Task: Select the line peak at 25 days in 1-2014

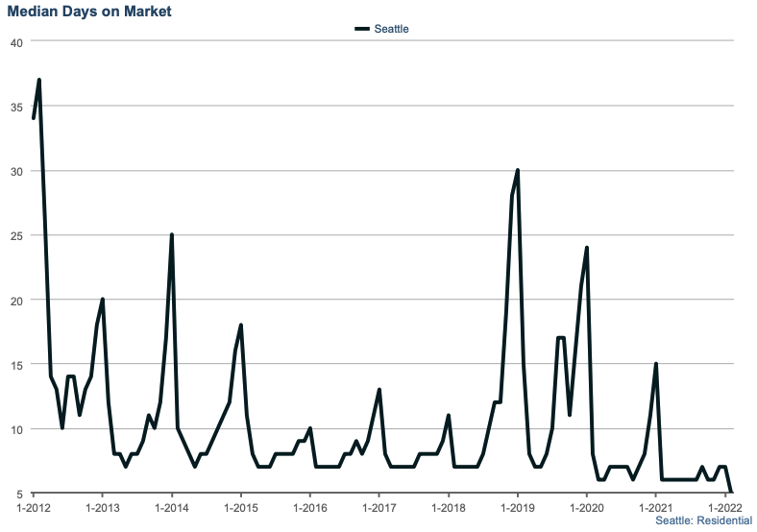Action: click(x=172, y=234)
